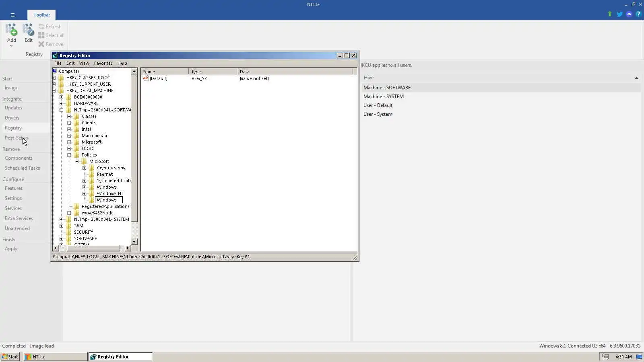Click the Peernet folder icon

coord(92,174)
